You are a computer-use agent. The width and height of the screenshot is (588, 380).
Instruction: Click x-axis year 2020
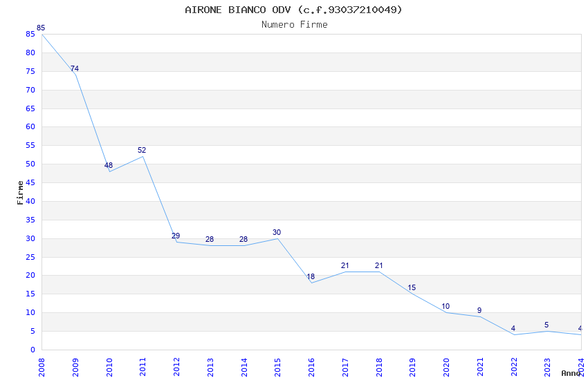point(446,367)
